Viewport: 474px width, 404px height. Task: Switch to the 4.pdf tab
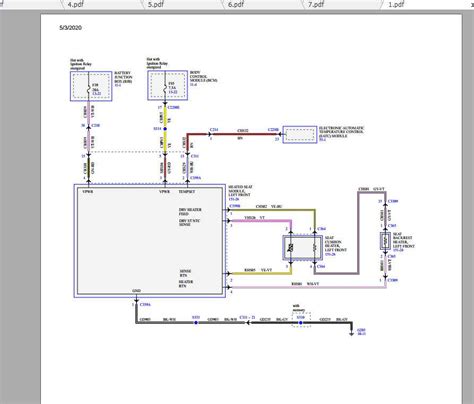(75, 4)
